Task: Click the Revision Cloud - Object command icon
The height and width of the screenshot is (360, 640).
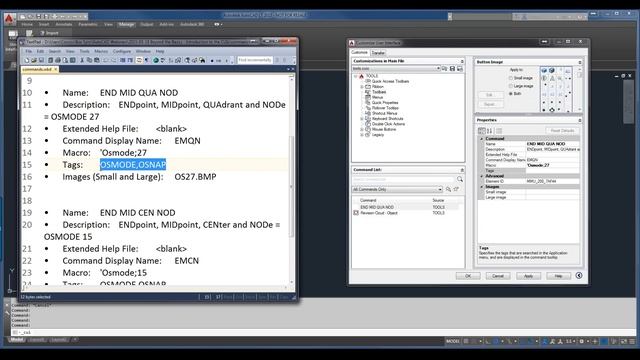Action: click(x=356, y=213)
